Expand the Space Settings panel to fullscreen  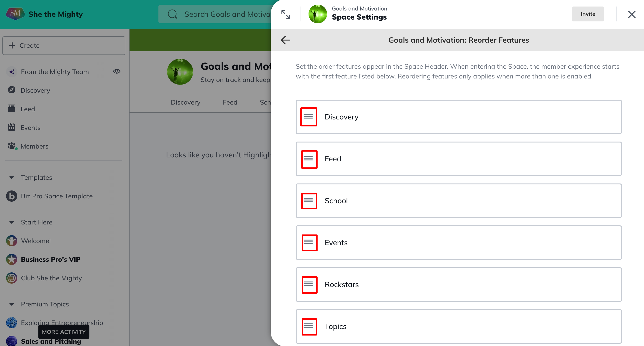[x=285, y=14]
